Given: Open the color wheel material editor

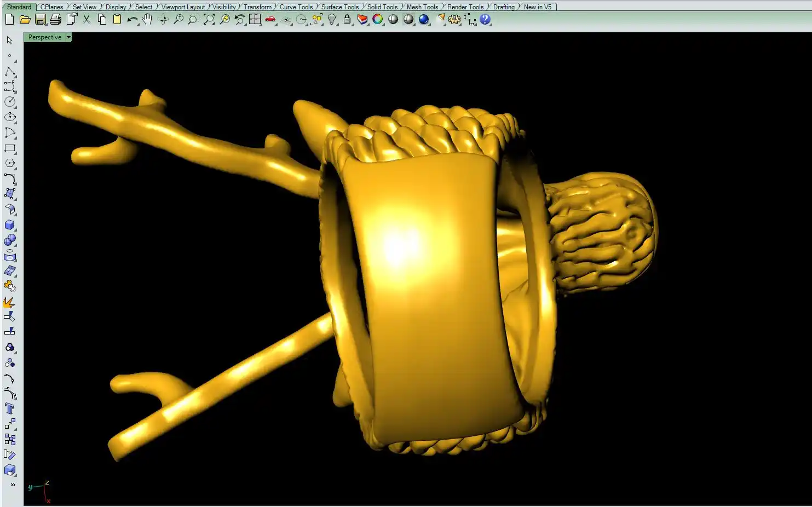Looking at the screenshot, I should (x=378, y=19).
